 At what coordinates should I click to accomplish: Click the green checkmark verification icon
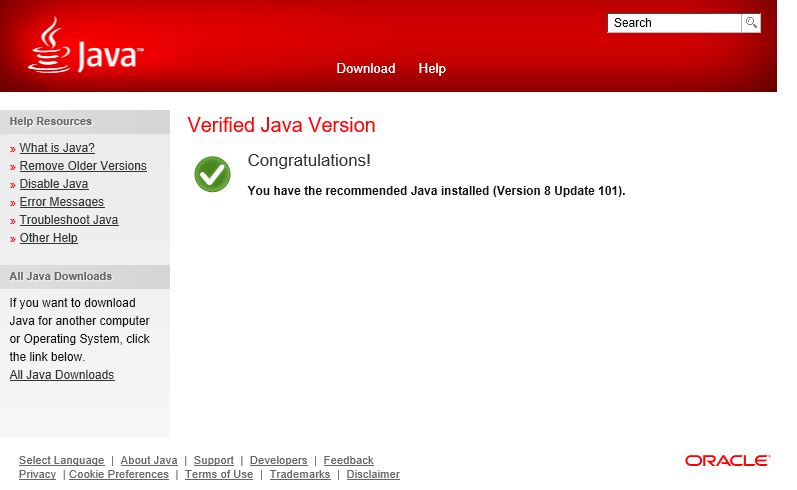[x=212, y=174]
